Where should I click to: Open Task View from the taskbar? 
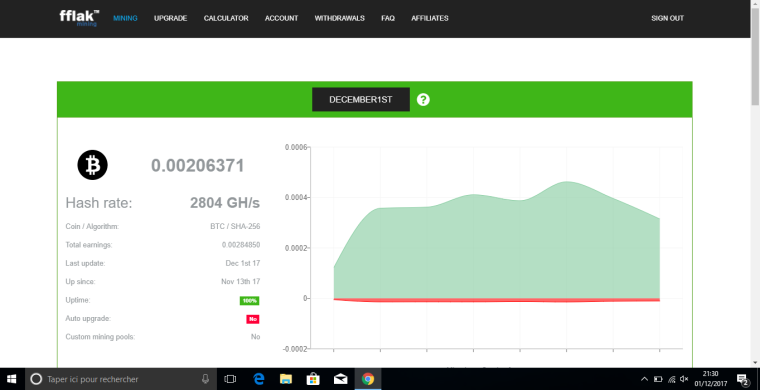[x=230, y=379]
